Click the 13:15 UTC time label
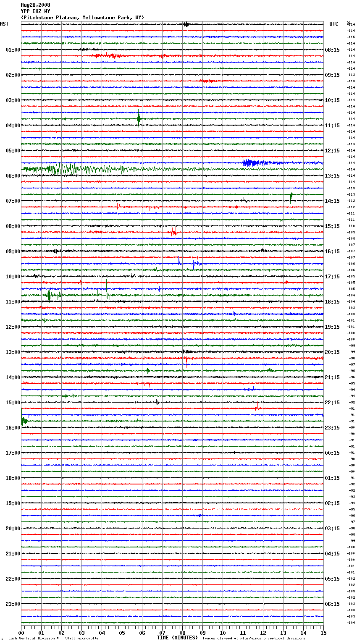 (x=332, y=176)
